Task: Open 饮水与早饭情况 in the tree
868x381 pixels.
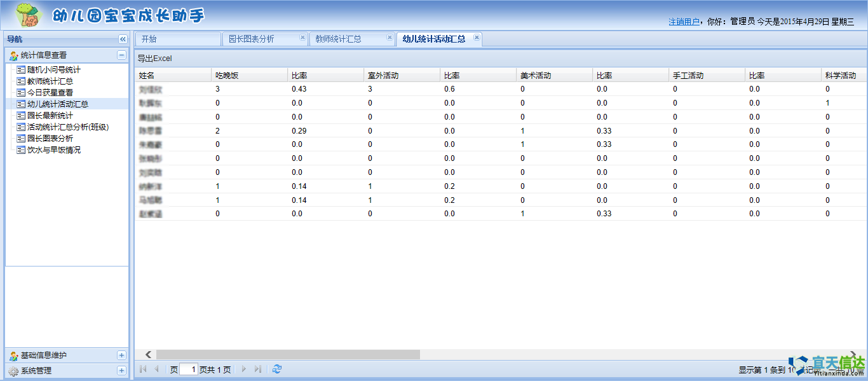Action: (x=54, y=150)
